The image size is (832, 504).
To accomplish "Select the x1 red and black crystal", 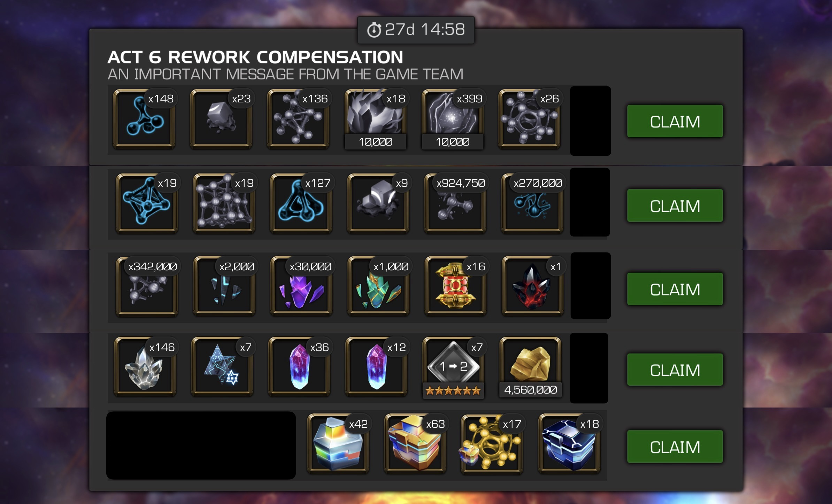I will click(532, 286).
